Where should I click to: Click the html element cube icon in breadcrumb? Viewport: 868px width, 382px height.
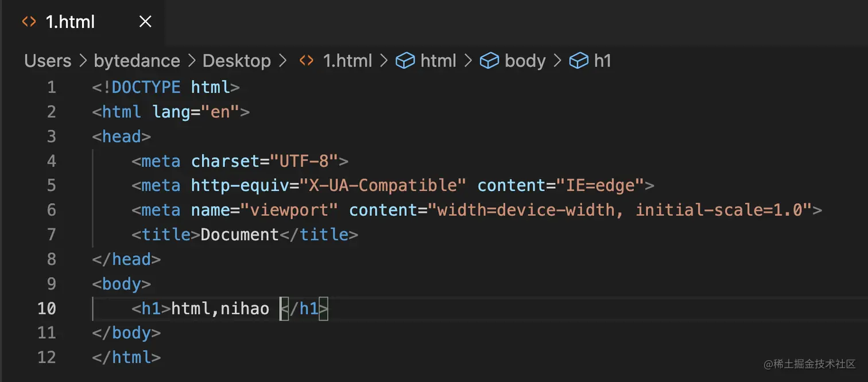405,61
